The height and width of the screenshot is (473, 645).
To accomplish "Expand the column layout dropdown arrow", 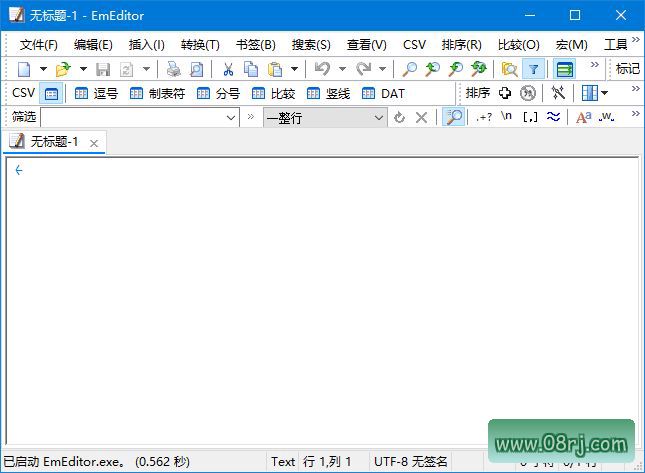I will point(604,93).
